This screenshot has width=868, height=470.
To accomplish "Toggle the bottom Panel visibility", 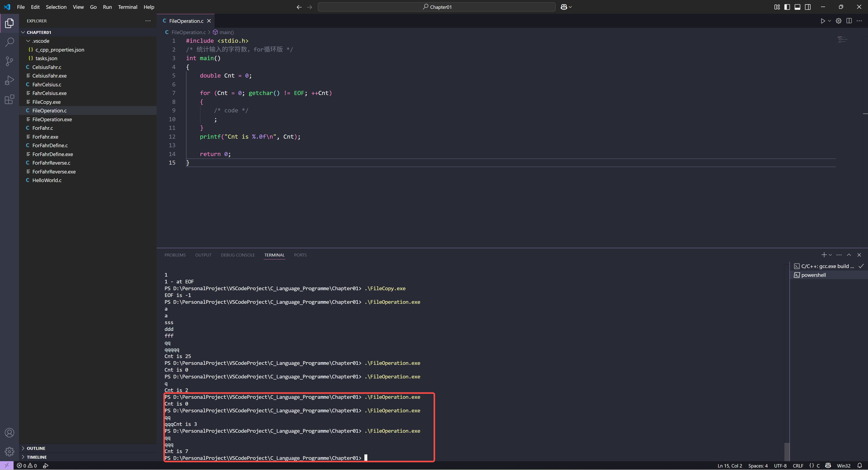I will tap(797, 7).
